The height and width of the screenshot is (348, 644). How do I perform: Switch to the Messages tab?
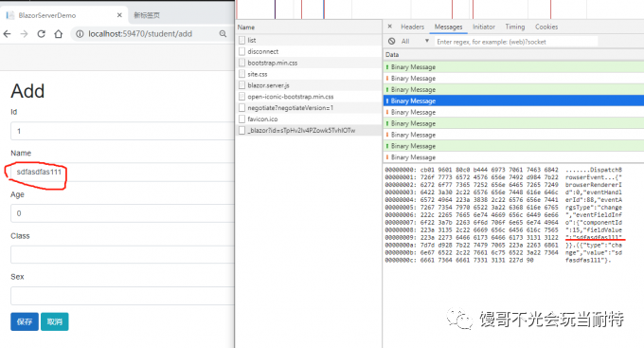449,27
